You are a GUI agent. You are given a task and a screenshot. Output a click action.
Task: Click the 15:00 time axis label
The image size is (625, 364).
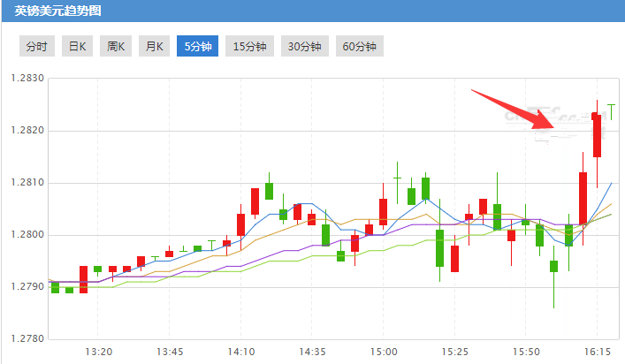point(383,351)
